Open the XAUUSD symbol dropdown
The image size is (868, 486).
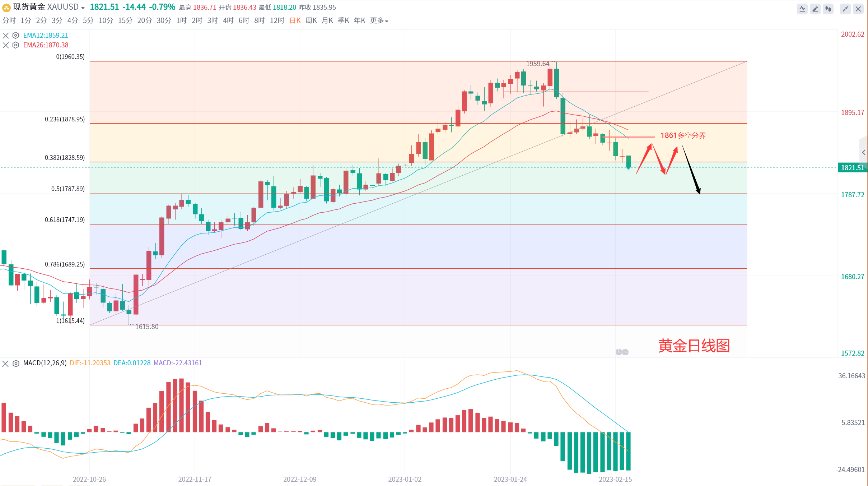pos(83,8)
